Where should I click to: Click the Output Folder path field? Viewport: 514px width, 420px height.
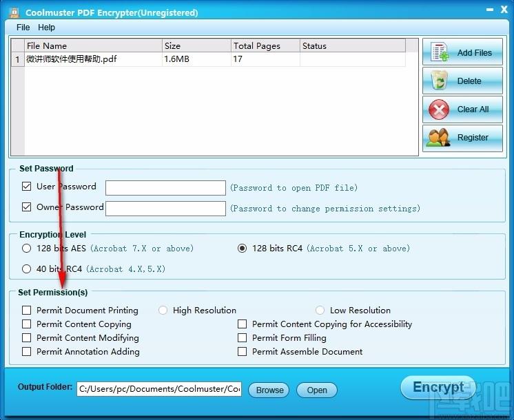(159, 389)
